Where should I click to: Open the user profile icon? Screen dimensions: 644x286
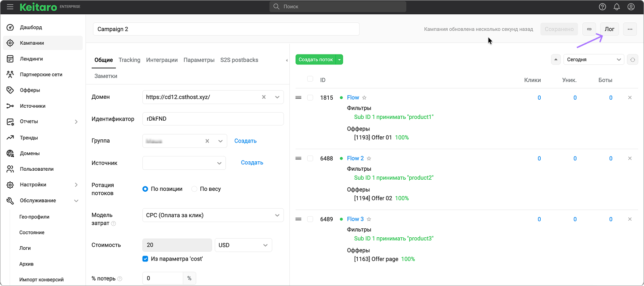(631, 7)
